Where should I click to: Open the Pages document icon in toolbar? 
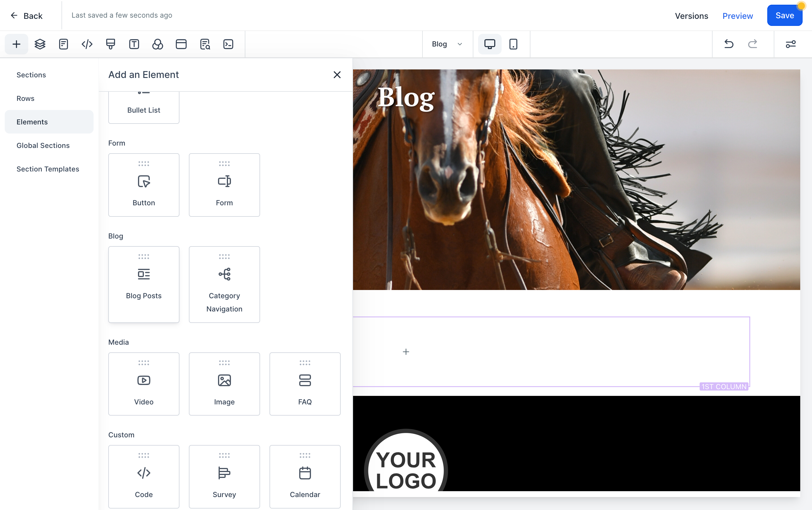tap(63, 44)
